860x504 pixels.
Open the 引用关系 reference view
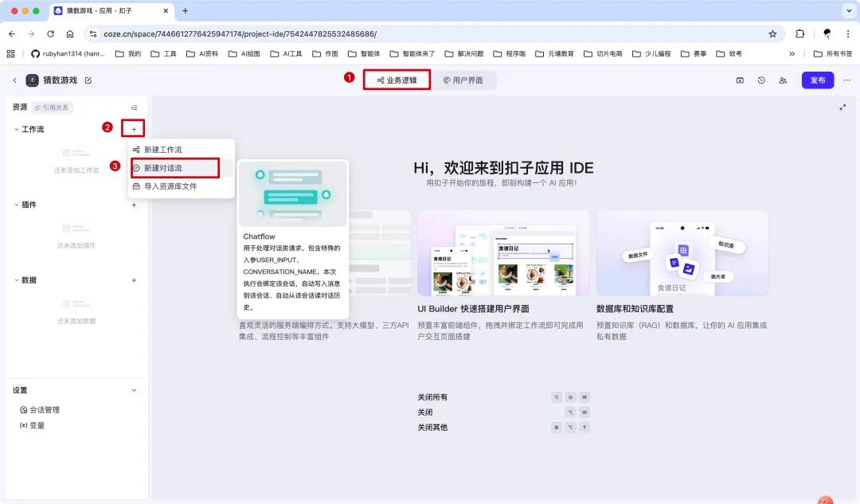(52, 107)
